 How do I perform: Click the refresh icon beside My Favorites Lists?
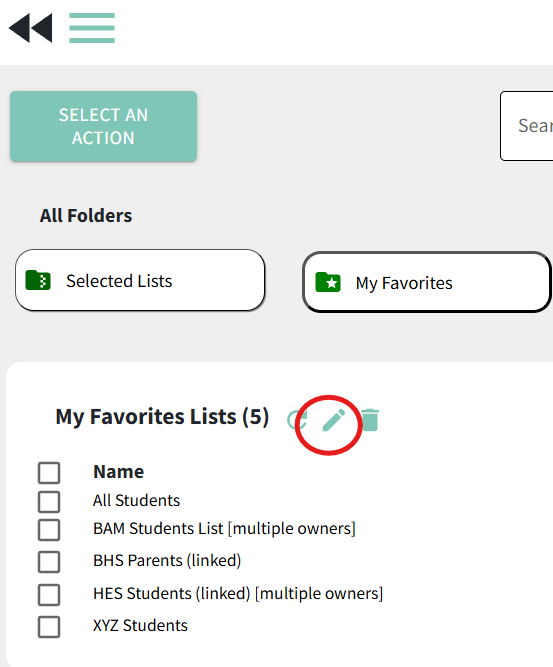297,420
